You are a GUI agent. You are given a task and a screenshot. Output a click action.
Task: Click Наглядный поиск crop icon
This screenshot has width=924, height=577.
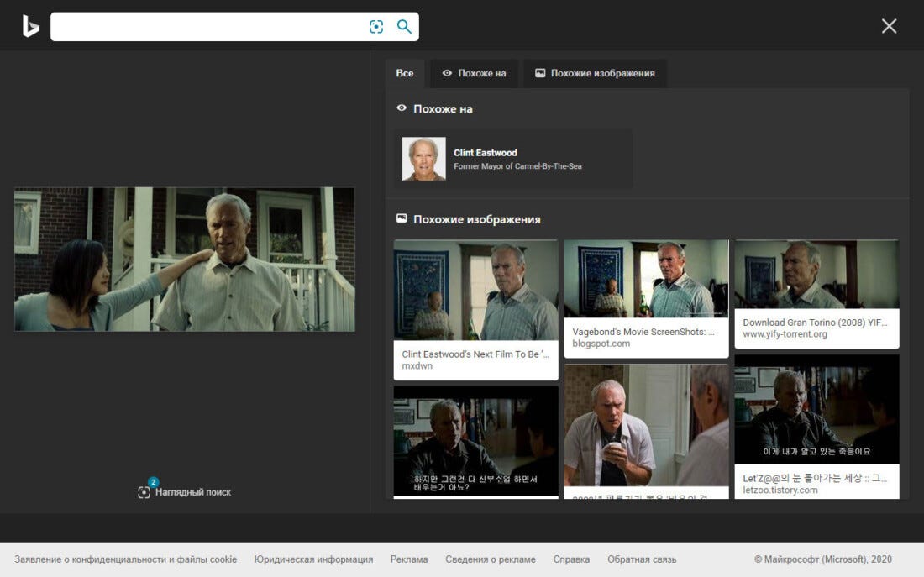[144, 492]
